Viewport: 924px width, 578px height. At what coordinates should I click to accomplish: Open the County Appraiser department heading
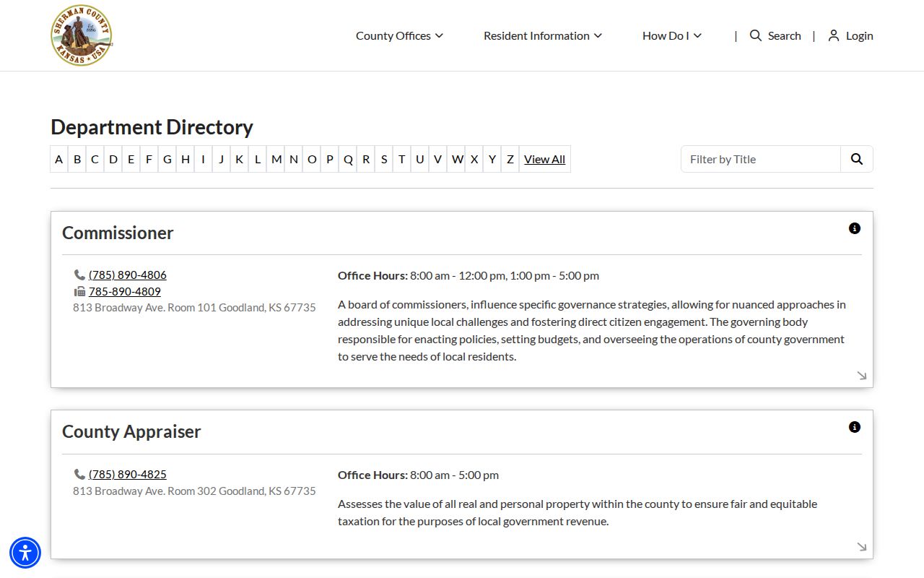[x=131, y=431]
